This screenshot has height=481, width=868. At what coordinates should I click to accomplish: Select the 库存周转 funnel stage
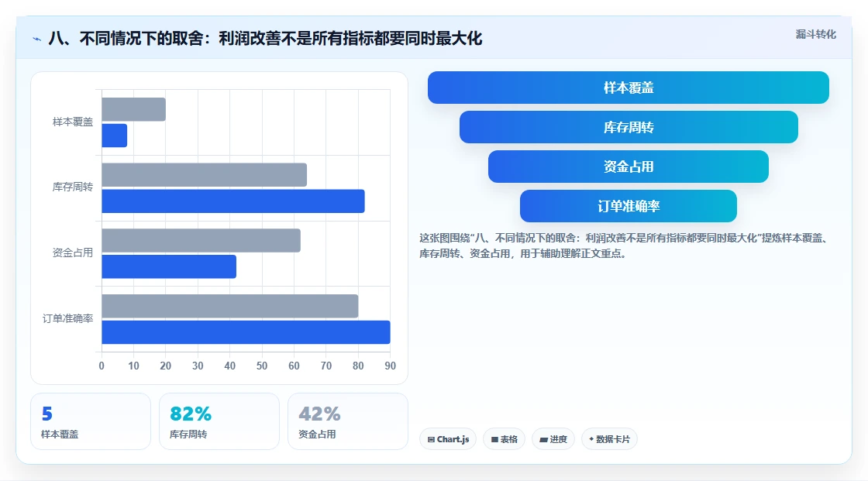pyautogui.click(x=629, y=127)
